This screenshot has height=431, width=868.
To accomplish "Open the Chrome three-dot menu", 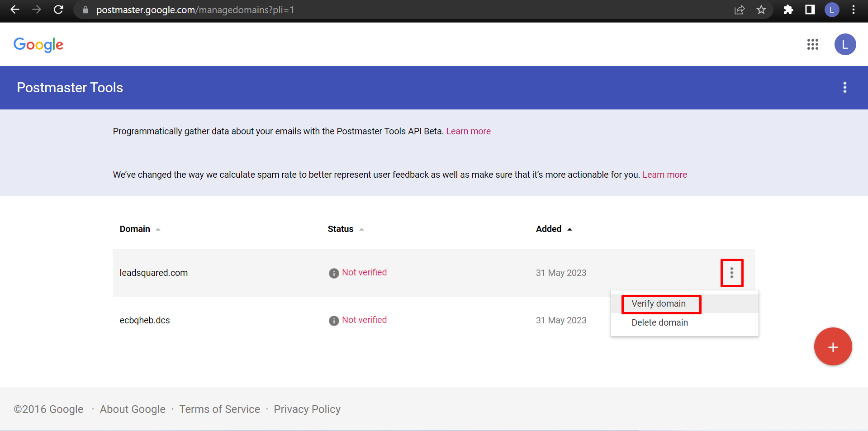I will 854,9.
